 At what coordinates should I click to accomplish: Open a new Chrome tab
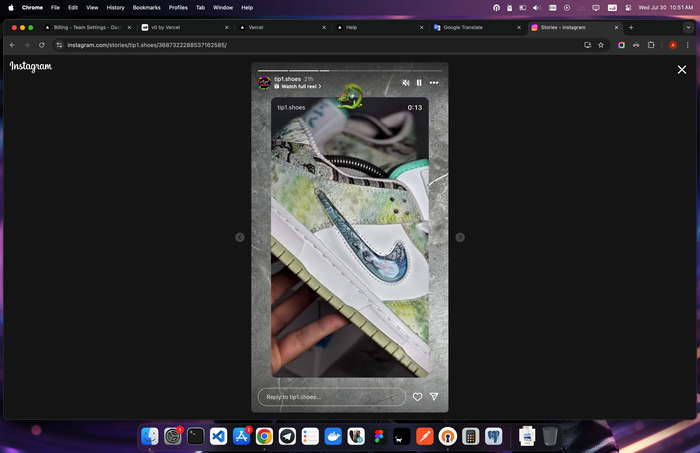[x=631, y=27]
